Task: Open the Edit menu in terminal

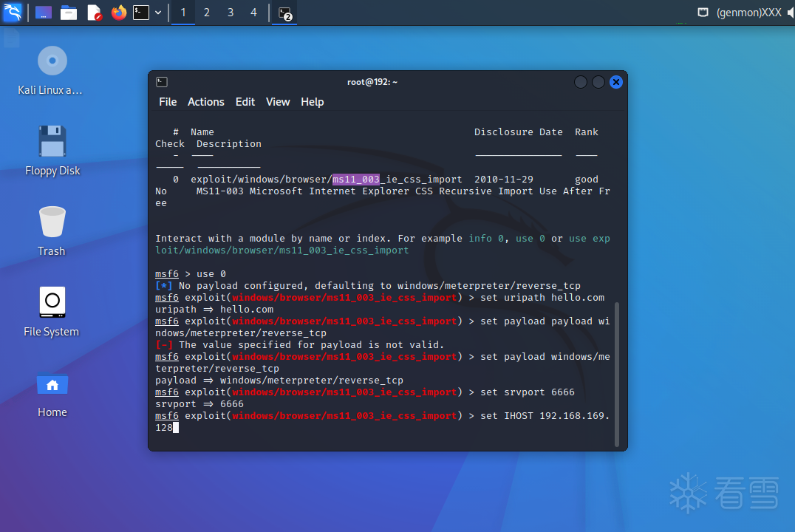Action: (x=245, y=102)
